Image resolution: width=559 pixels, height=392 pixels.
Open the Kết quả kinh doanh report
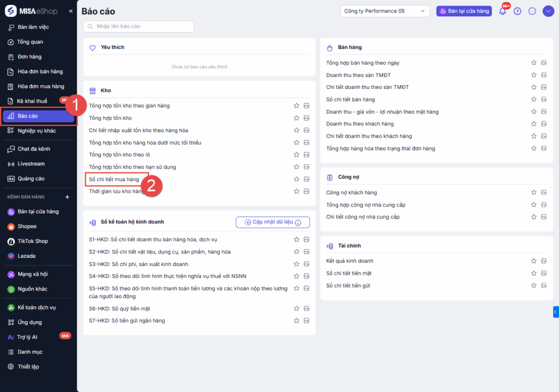point(349,261)
